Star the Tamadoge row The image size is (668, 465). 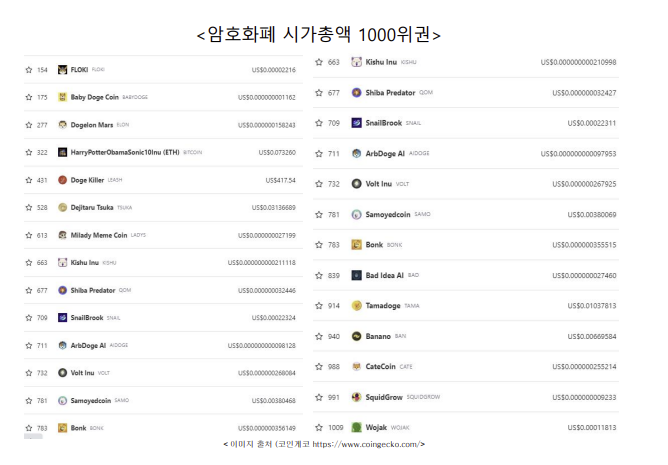coord(319,306)
